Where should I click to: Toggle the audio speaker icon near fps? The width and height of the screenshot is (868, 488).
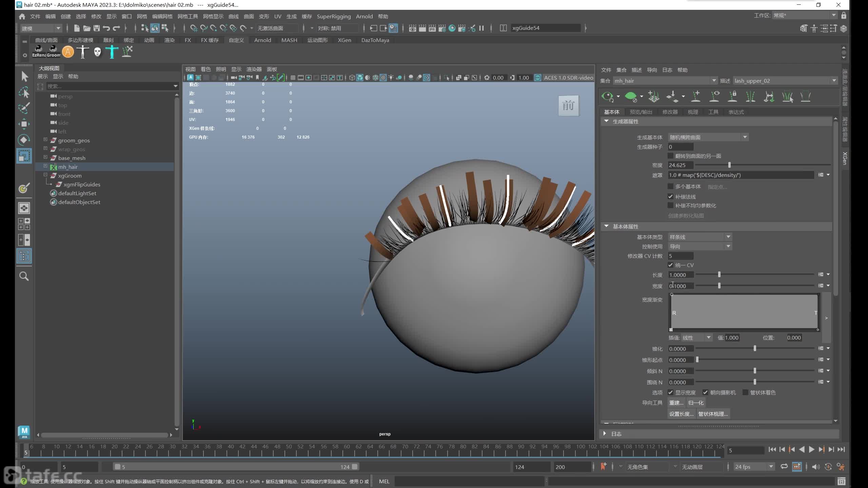point(816,467)
